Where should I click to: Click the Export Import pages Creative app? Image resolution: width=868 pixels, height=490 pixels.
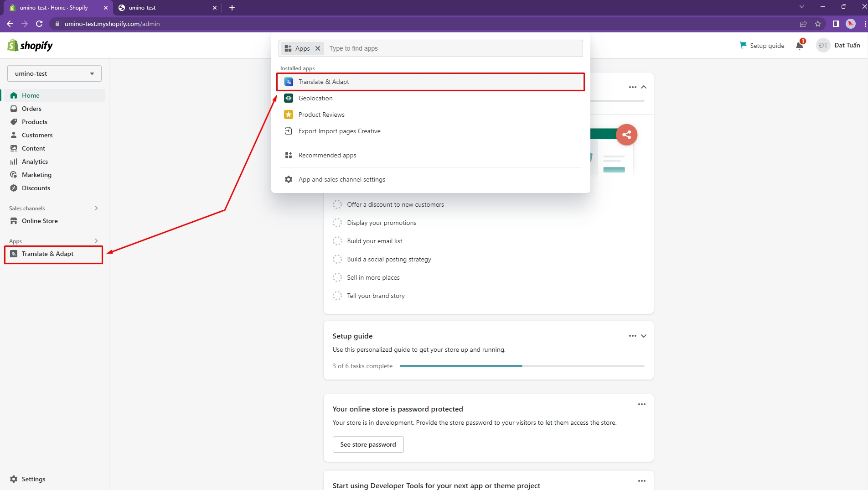(x=339, y=131)
